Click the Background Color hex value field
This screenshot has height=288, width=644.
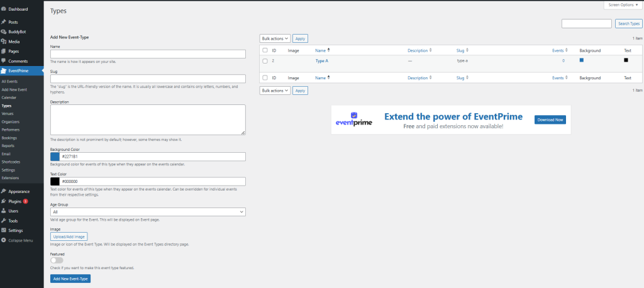click(152, 157)
